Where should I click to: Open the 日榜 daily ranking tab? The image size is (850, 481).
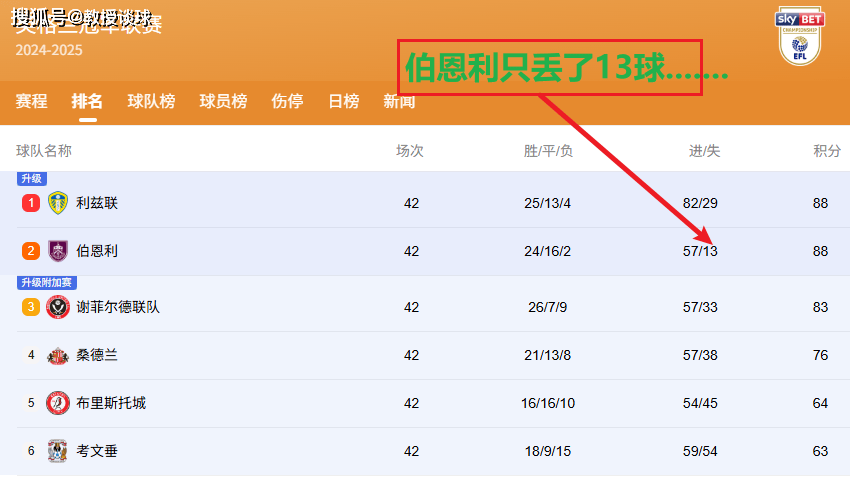coord(343,101)
